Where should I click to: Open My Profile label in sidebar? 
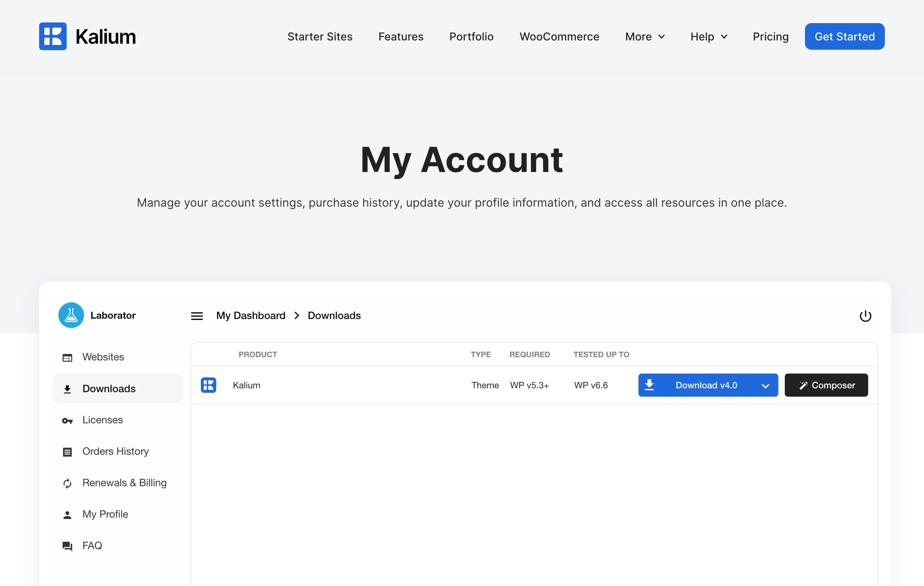[105, 514]
